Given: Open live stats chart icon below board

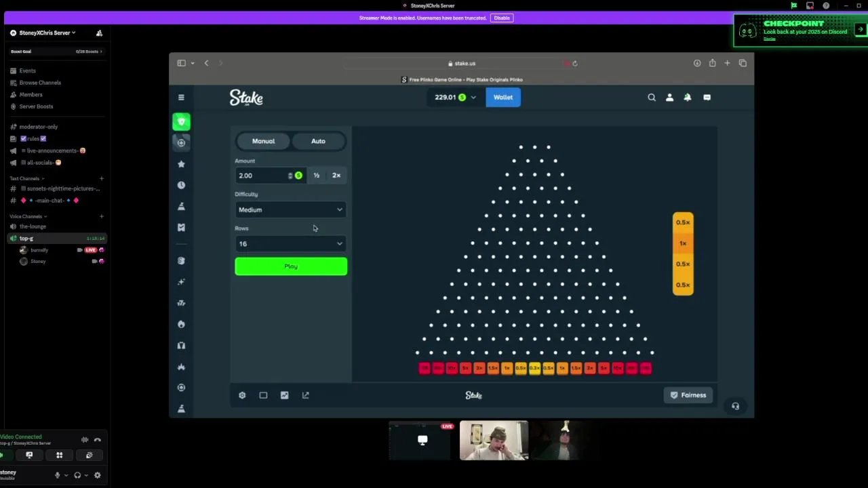Looking at the screenshot, I should 284,395.
